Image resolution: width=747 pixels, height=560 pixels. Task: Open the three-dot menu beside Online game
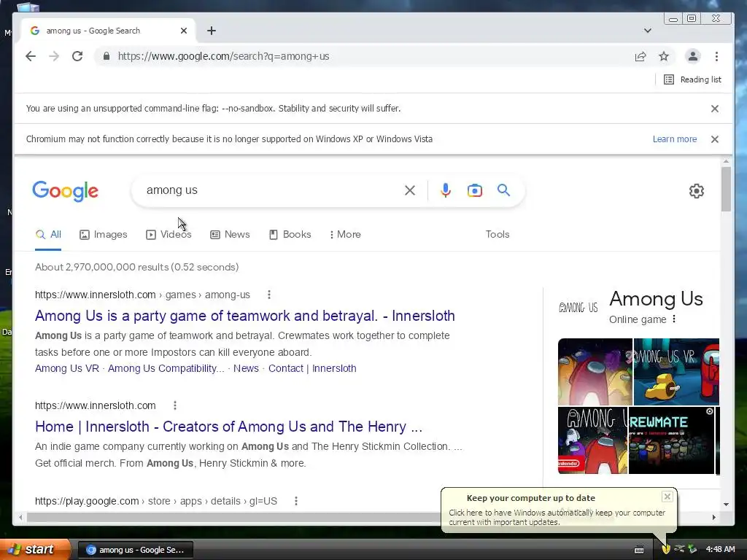(x=673, y=319)
